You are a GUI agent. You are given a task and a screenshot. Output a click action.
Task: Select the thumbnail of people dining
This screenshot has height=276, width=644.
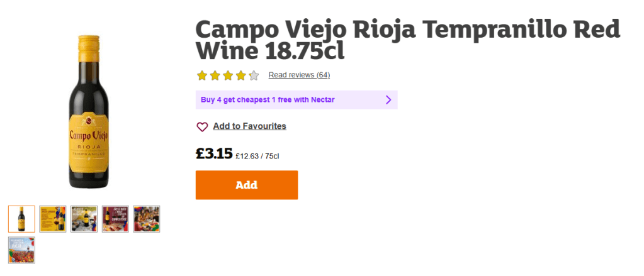[x=146, y=219]
